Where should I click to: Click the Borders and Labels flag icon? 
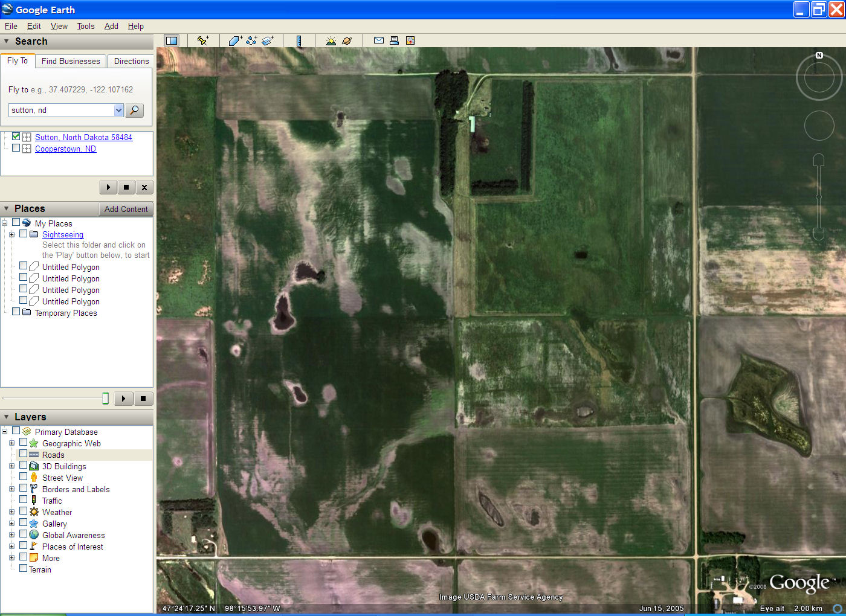tap(34, 489)
